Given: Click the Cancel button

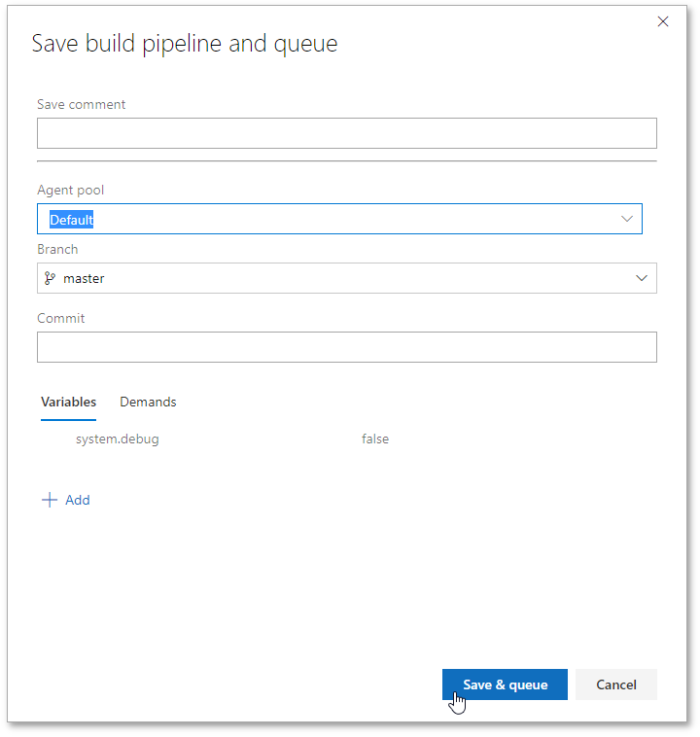Looking at the screenshot, I should click(x=615, y=684).
